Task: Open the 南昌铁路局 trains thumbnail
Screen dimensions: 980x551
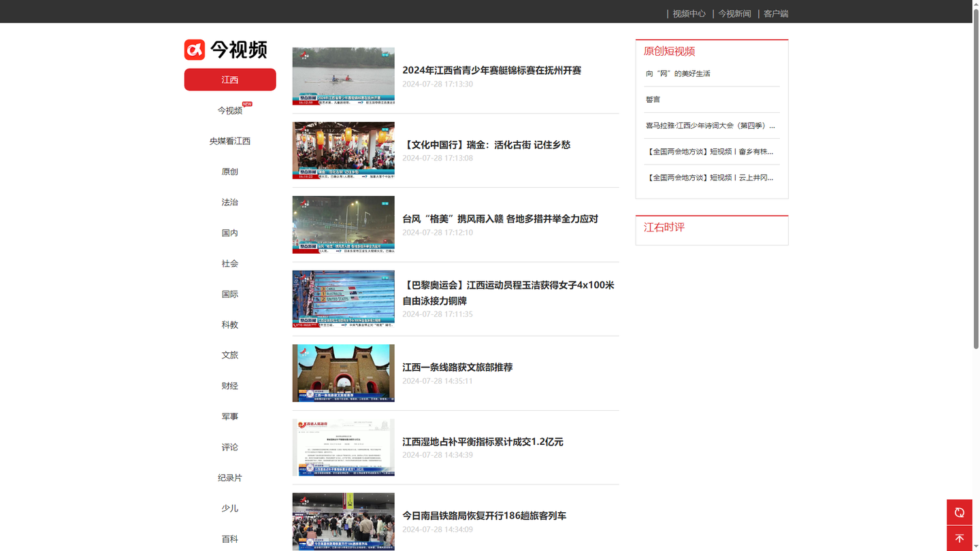Action: coord(344,521)
